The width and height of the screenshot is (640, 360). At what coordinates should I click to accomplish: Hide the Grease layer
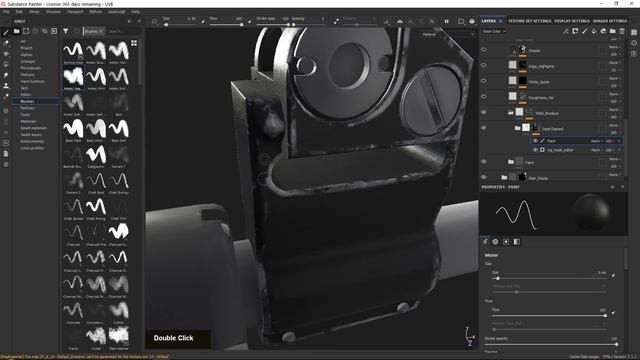(484, 50)
